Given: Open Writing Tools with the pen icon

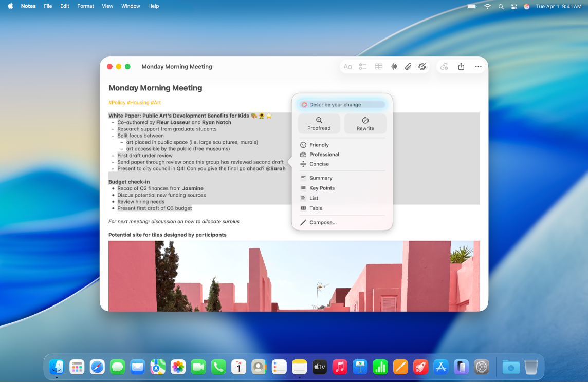Looking at the screenshot, I should pos(422,67).
